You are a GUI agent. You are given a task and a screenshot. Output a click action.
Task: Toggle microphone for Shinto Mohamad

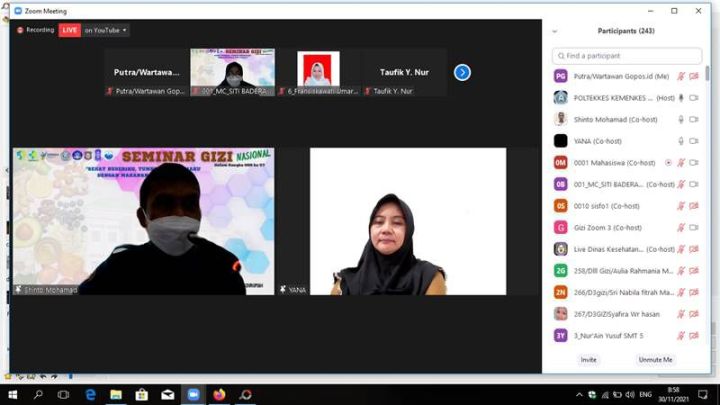(681, 119)
